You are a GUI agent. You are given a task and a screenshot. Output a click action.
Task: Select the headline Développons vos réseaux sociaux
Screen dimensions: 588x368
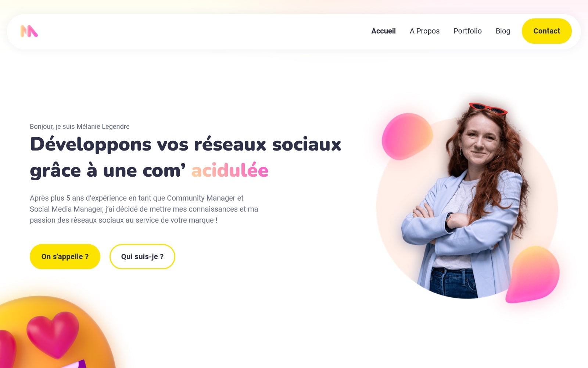click(x=186, y=144)
